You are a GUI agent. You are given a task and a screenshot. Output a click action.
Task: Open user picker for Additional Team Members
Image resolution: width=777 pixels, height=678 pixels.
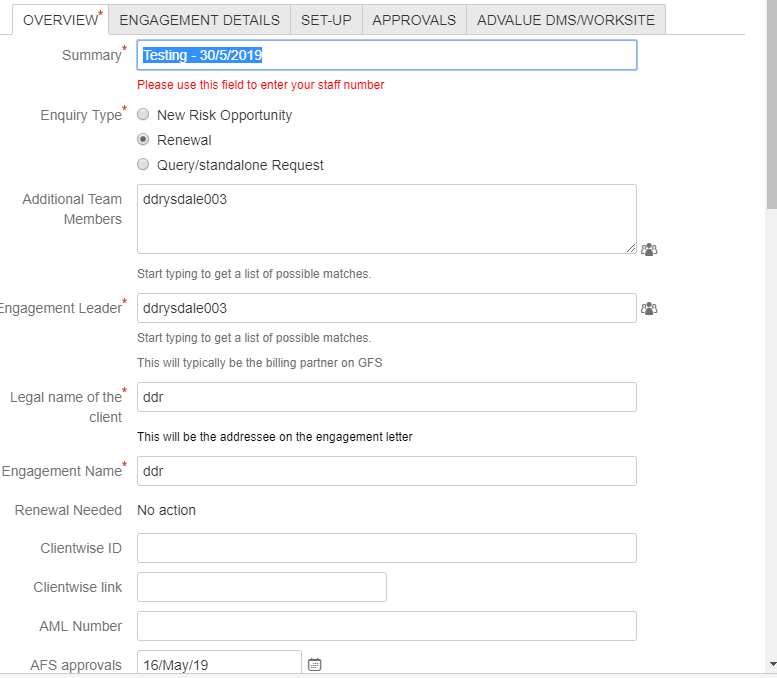(649, 249)
